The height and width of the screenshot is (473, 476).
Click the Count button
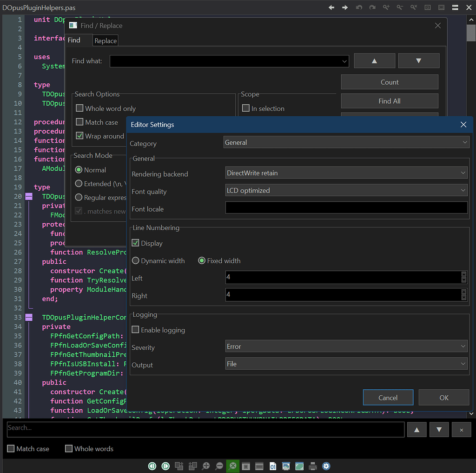coord(390,82)
